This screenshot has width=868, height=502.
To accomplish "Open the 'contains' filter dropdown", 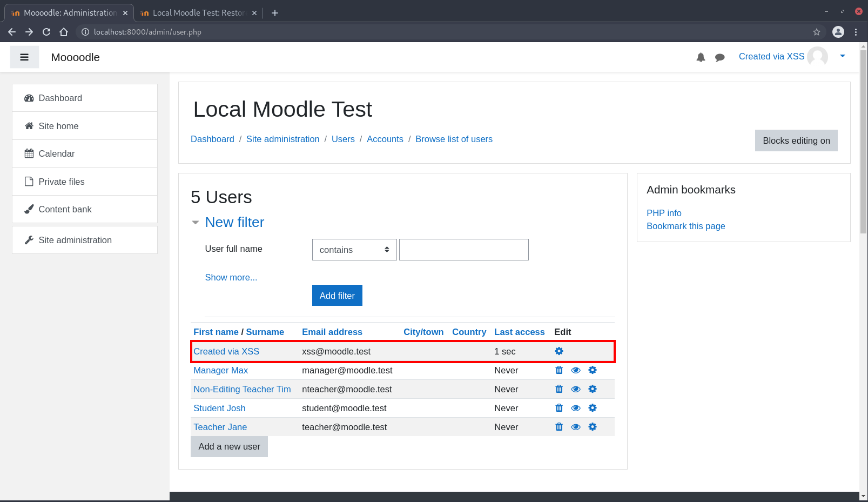I will tap(354, 250).
